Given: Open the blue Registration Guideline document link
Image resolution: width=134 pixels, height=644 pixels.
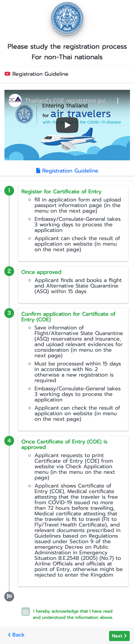Looking at the screenshot, I should [70, 171].
